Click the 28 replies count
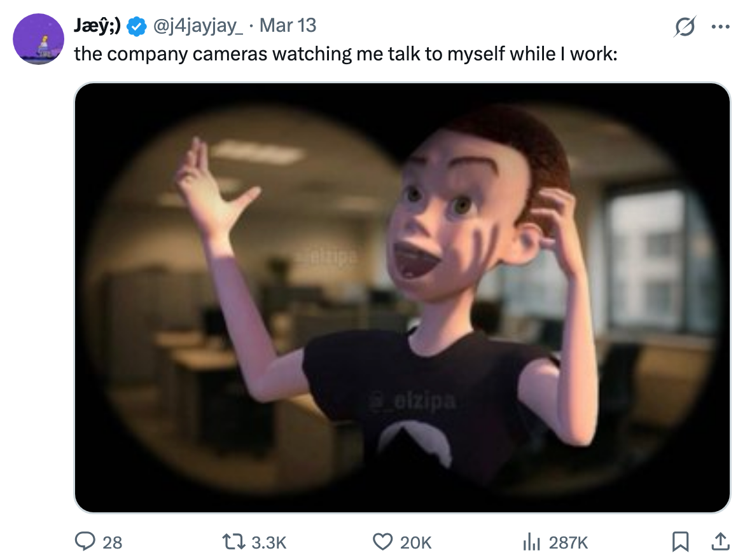This screenshot has width=745, height=560. point(112,542)
